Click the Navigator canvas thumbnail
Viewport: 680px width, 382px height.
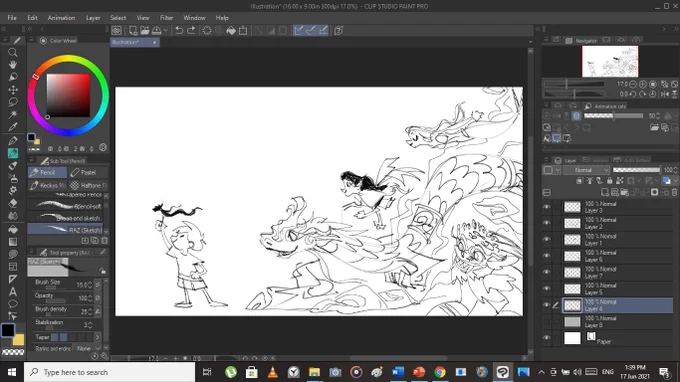click(x=610, y=62)
